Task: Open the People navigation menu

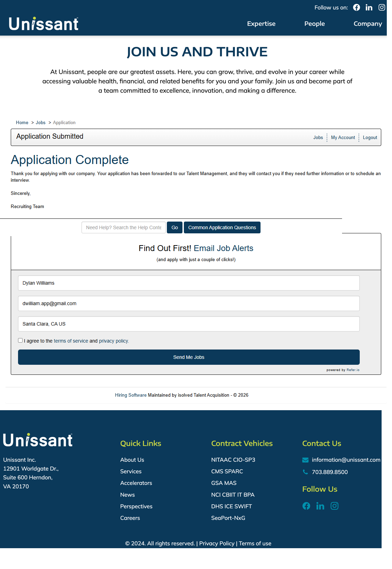Action: click(314, 24)
